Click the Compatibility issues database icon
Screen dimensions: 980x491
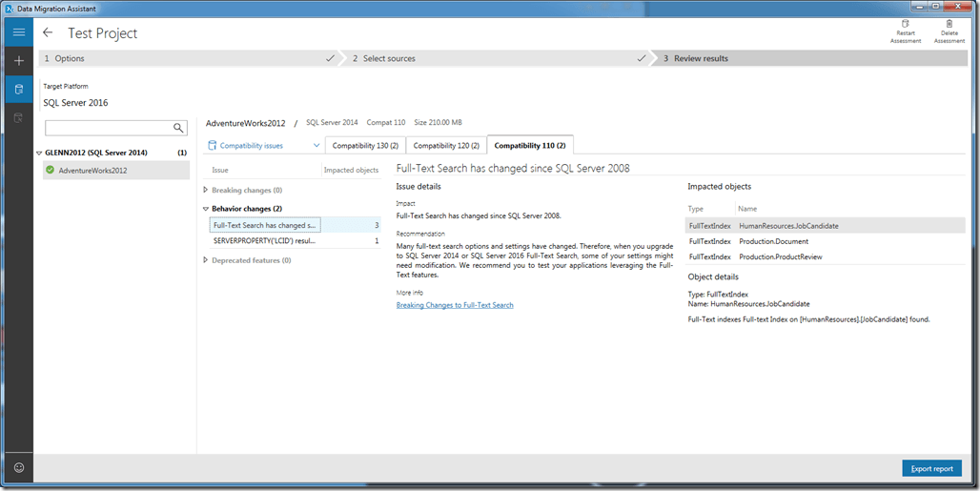[212, 146]
